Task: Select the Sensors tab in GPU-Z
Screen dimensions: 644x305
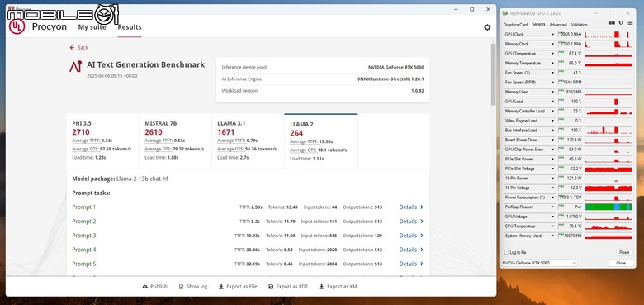Action: point(538,25)
